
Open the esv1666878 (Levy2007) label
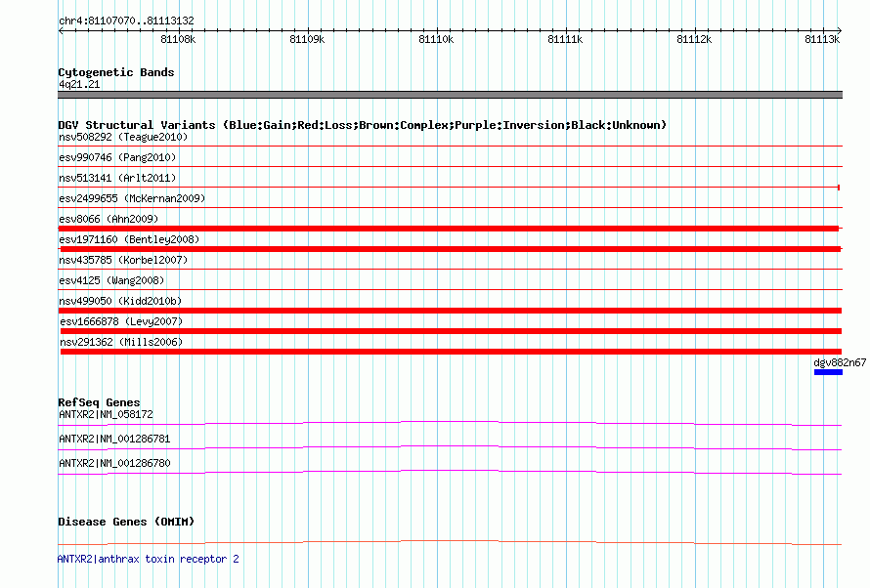click(121, 321)
